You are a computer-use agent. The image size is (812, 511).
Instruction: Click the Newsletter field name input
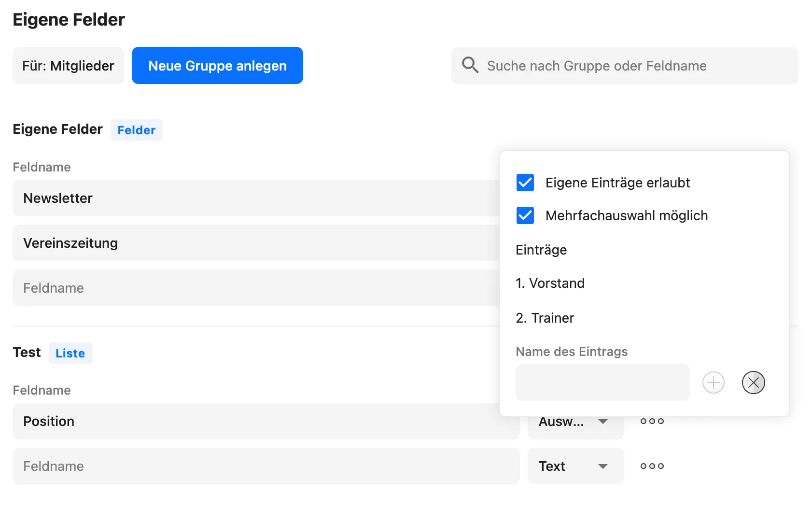(x=256, y=198)
